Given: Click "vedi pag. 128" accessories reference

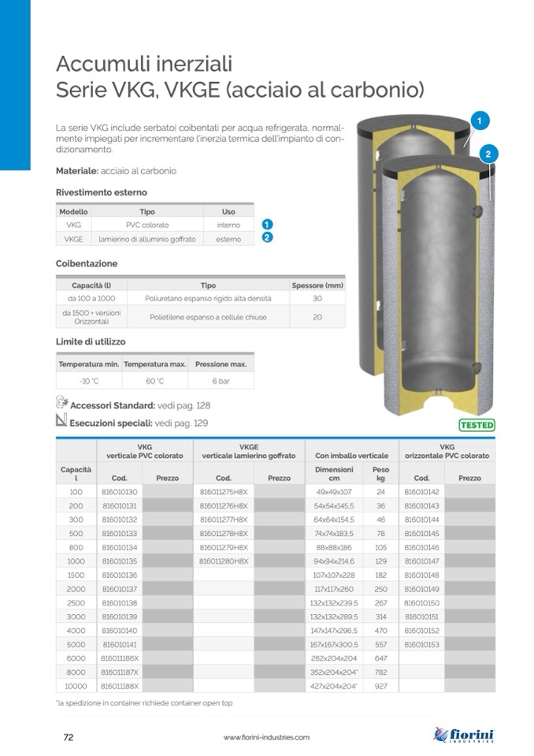Looking at the screenshot, I should point(184,405).
